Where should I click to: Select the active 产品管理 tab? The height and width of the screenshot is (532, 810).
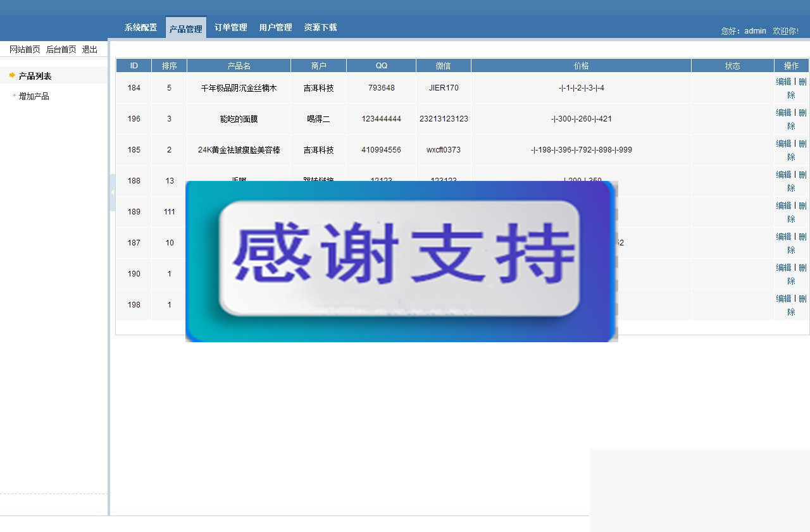185,27
